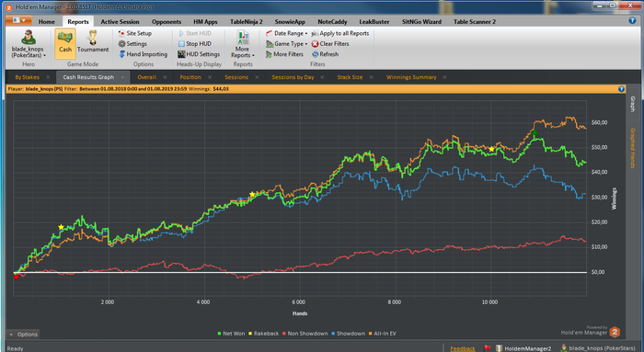
Task: Expand the Date Range dropdown
Action: [x=287, y=33]
